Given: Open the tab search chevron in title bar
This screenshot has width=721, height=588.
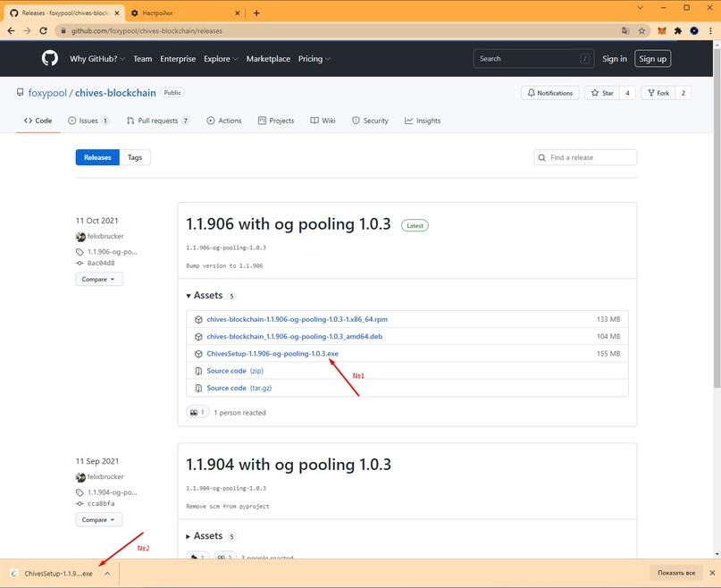Looking at the screenshot, I should coord(640,8).
